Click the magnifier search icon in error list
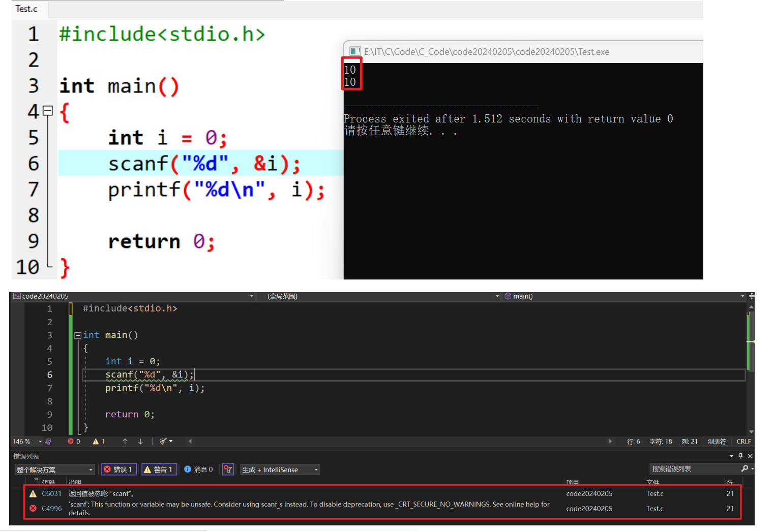The width and height of the screenshot is (775, 532). click(745, 468)
